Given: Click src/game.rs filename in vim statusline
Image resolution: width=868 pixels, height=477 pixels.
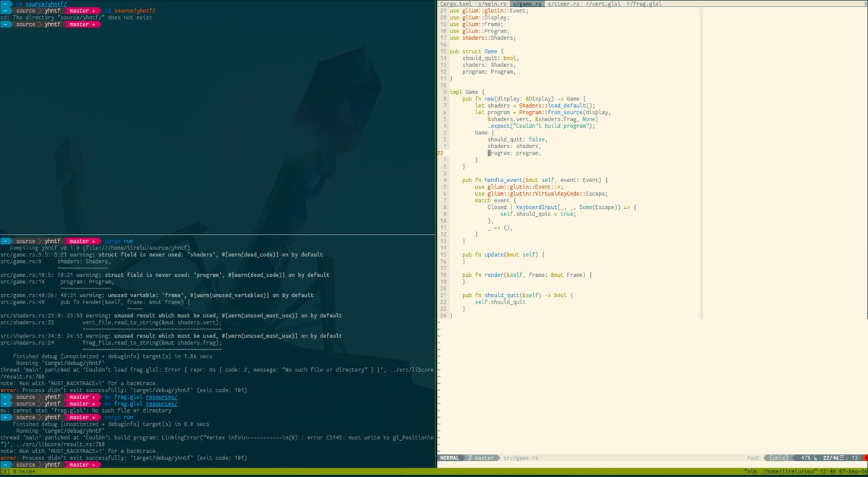Looking at the screenshot, I should click(x=519, y=457).
